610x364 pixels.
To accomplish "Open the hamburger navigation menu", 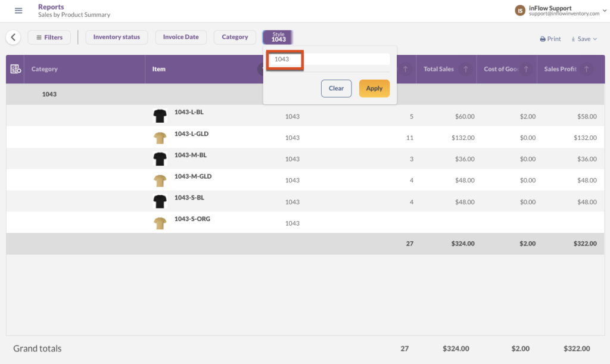I will point(18,11).
